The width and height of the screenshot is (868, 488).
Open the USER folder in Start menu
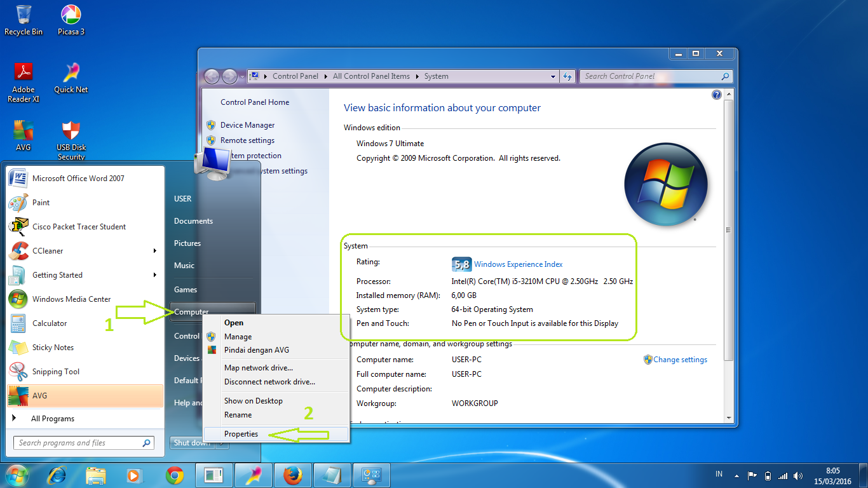point(182,199)
